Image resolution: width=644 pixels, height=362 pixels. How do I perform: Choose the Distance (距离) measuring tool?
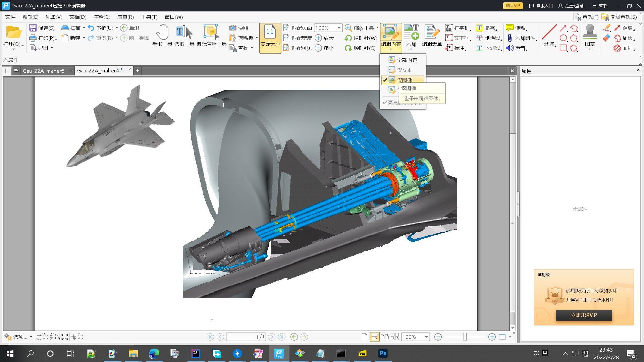point(624,28)
